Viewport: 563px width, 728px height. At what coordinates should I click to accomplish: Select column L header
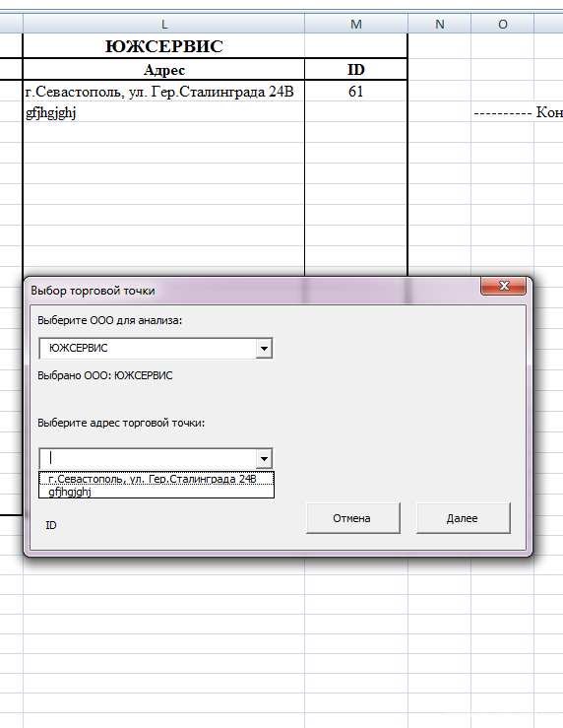[163, 25]
